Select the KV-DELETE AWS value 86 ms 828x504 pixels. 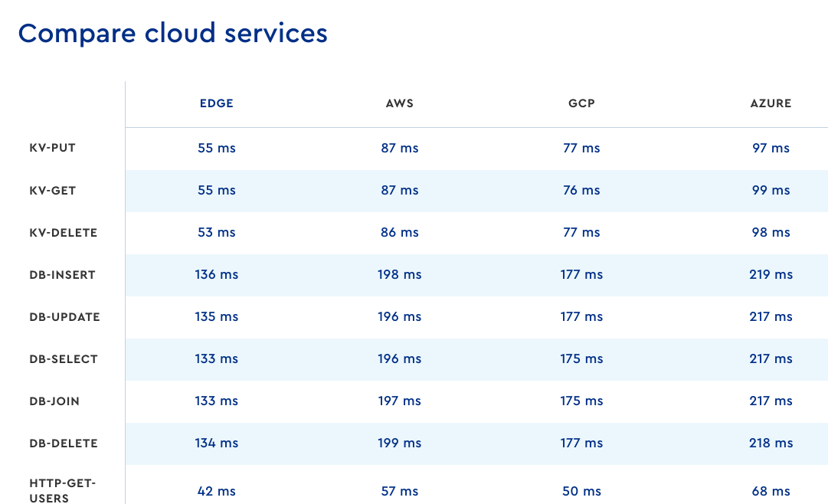pyautogui.click(x=400, y=232)
